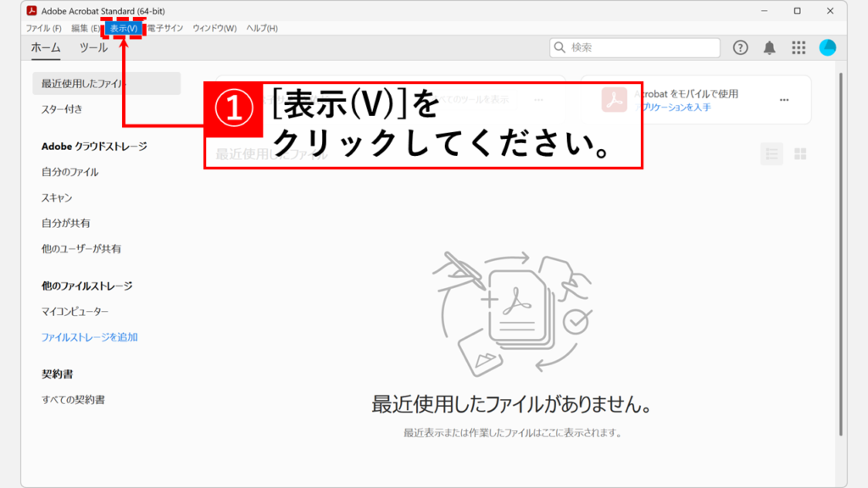Click the Acrobat mobile app icon
Viewport: 868px width, 488px height.
pos(614,100)
